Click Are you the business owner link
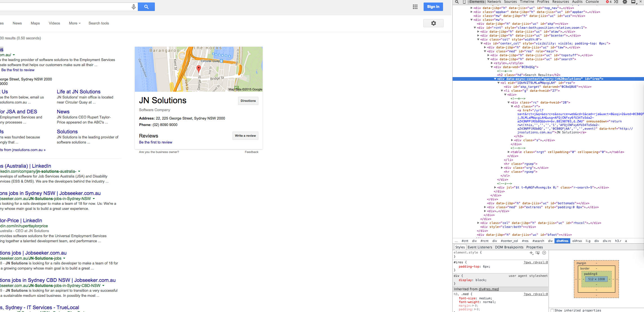The height and width of the screenshot is (312, 644). pos(159,152)
